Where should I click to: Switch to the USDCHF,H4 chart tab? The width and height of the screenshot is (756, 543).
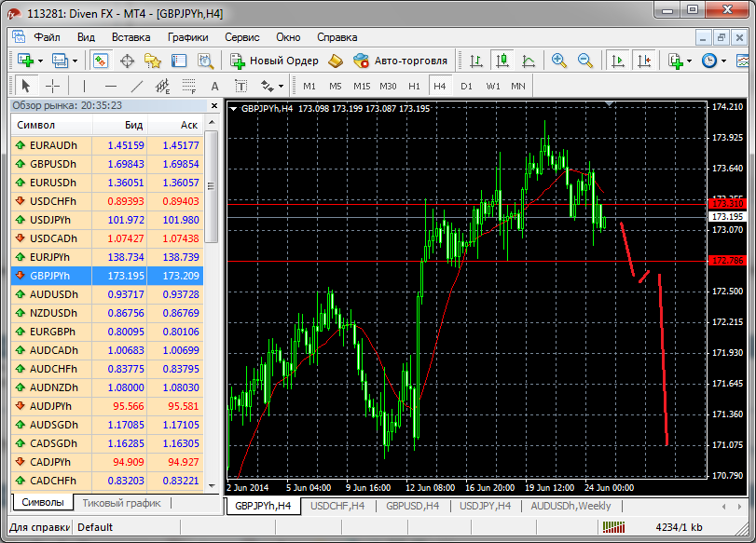(337, 506)
